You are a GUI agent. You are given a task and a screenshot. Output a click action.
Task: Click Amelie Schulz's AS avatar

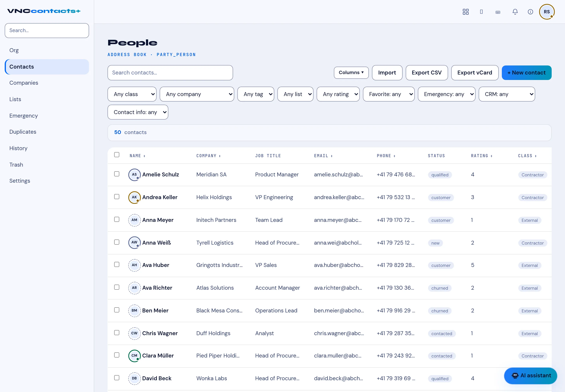134,175
